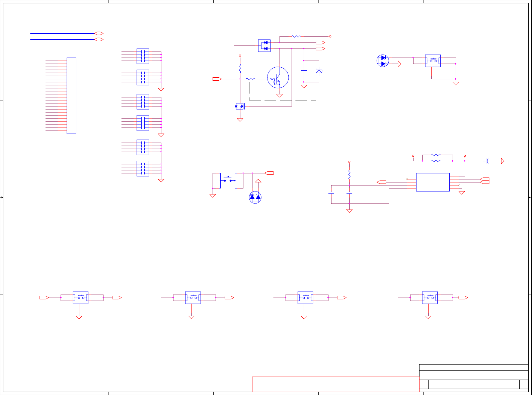Select the horizontal resistor feeding the transistor base
The height and width of the screenshot is (395, 532).
pyautogui.click(x=251, y=79)
